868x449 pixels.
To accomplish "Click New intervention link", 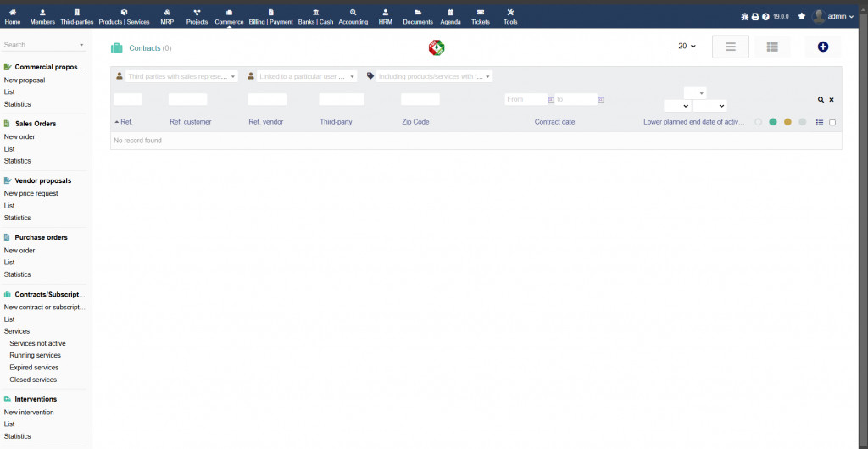I will tap(29, 413).
